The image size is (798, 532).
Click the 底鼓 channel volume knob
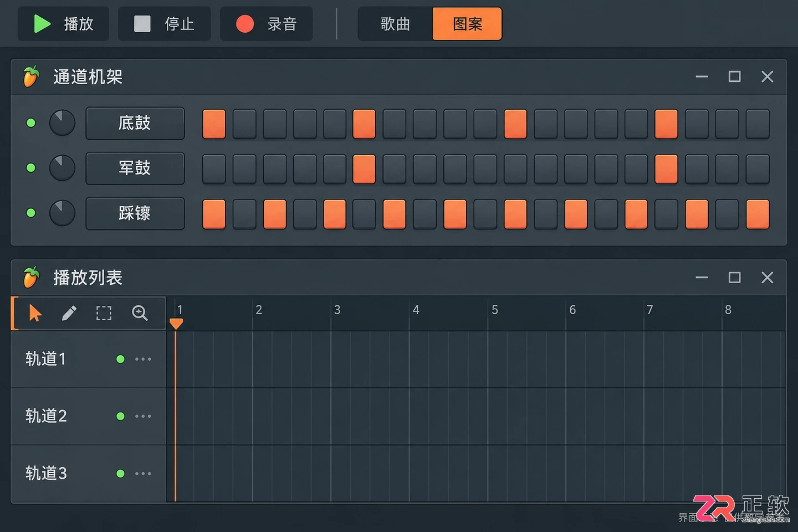coord(62,123)
